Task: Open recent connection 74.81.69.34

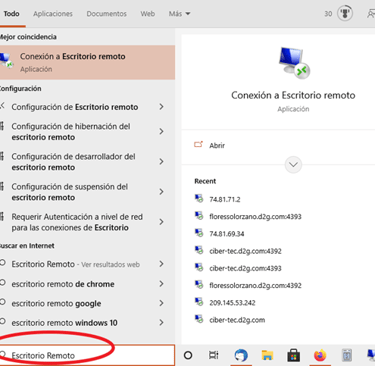Action: [x=227, y=234]
